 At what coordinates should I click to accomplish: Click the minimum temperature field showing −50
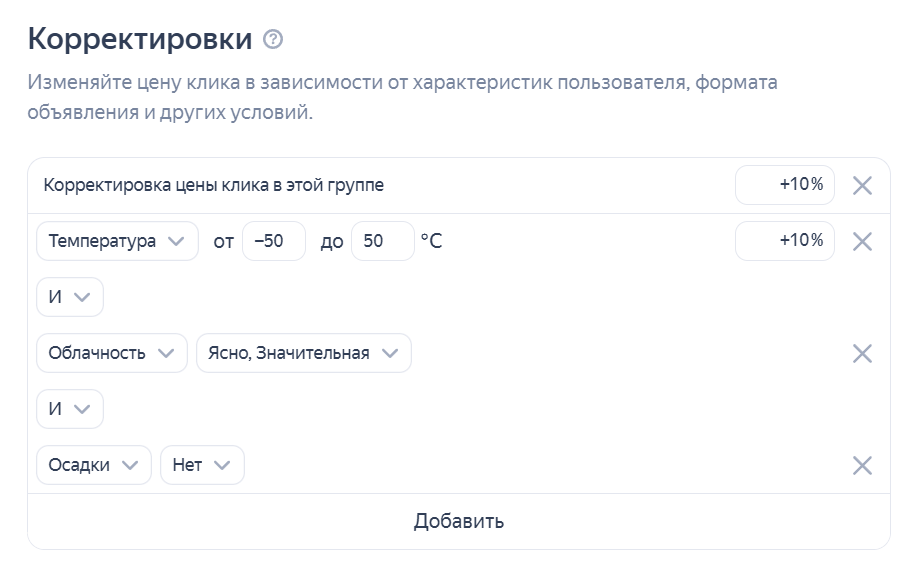274,241
